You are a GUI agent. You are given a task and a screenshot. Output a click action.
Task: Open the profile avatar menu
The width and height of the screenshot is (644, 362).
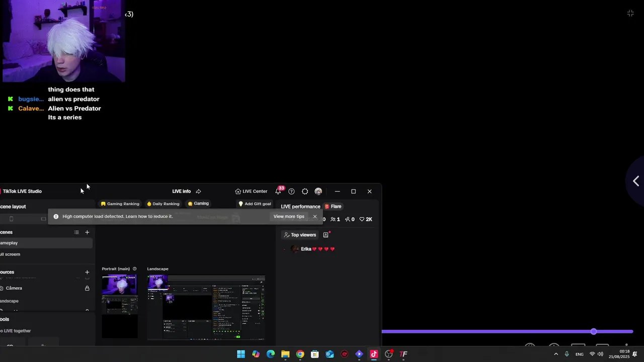pos(318,192)
